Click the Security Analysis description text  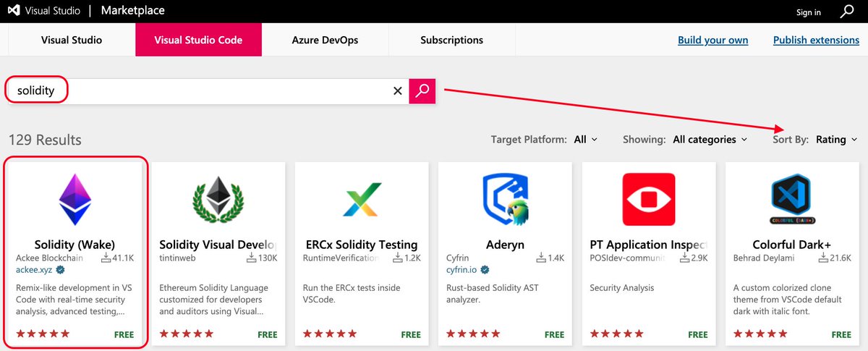(x=622, y=288)
